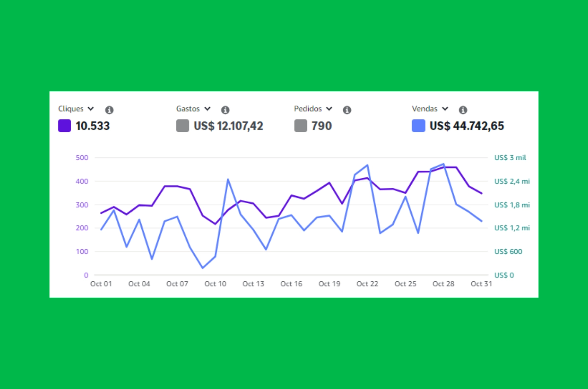Expand the Pedidos metric dropdown chevron
Viewport: 588px width, 389px height.
(329, 109)
